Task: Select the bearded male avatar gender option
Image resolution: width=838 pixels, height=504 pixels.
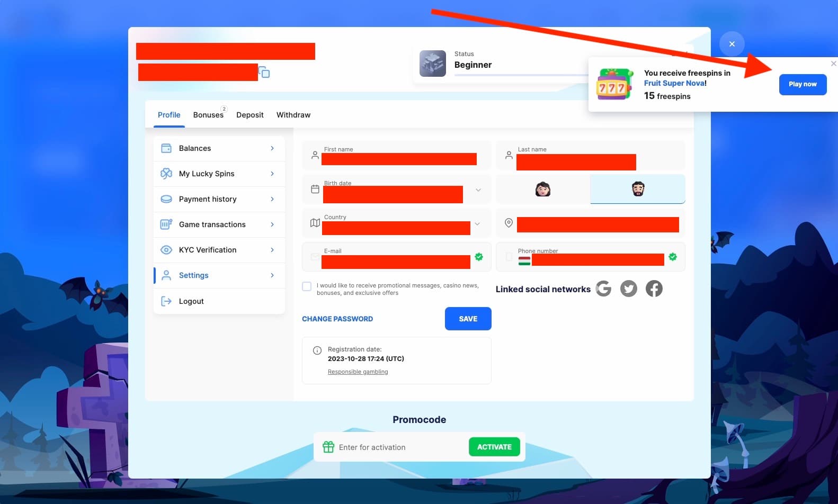Action: click(638, 189)
